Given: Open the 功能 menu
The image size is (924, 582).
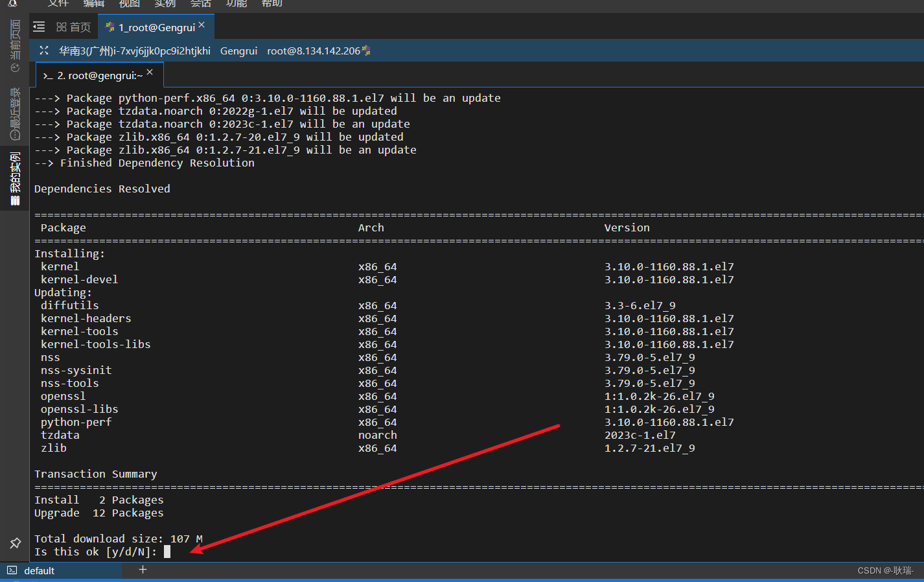Looking at the screenshot, I should tap(237, 3).
